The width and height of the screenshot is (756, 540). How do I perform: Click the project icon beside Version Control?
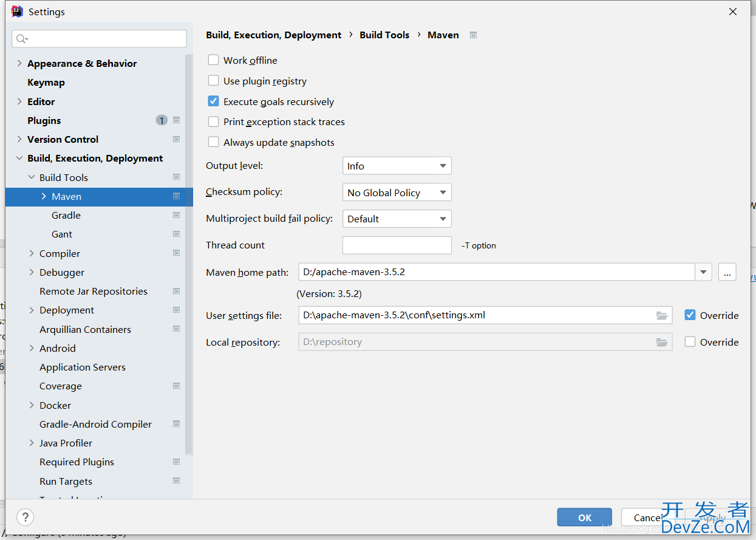[x=176, y=139]
